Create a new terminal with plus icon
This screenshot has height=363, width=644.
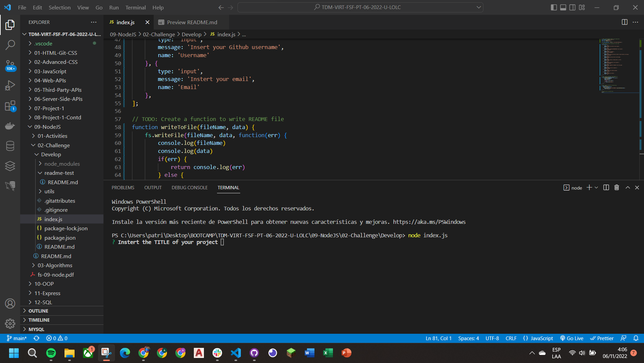click(589, 188)
